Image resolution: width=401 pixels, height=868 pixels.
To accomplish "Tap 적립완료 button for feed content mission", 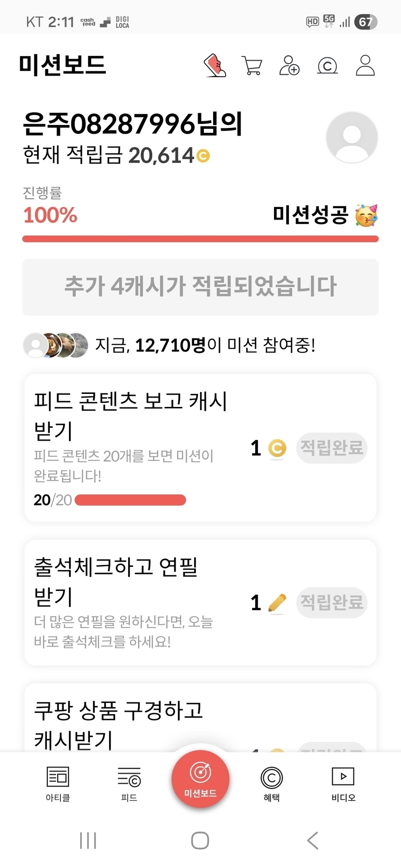I will 332,448.
